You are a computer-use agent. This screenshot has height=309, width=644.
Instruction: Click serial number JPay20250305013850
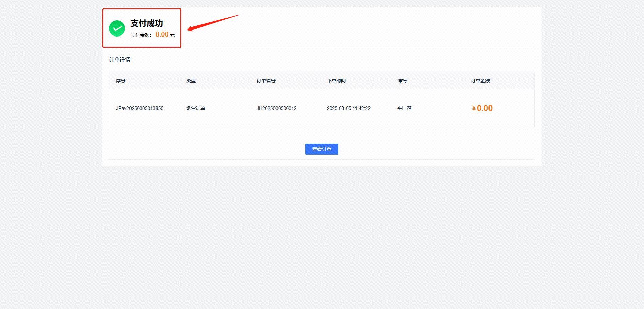(140, 108)
